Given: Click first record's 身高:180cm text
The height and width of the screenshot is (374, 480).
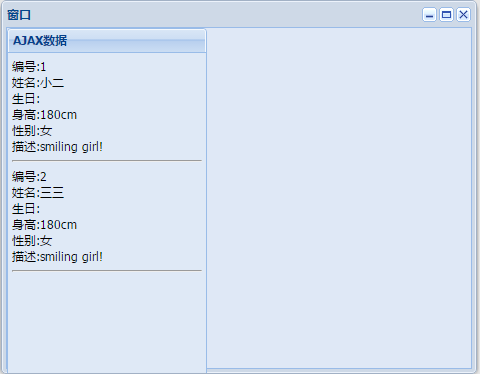Looking at the screenshot, I should pos(44,115).
